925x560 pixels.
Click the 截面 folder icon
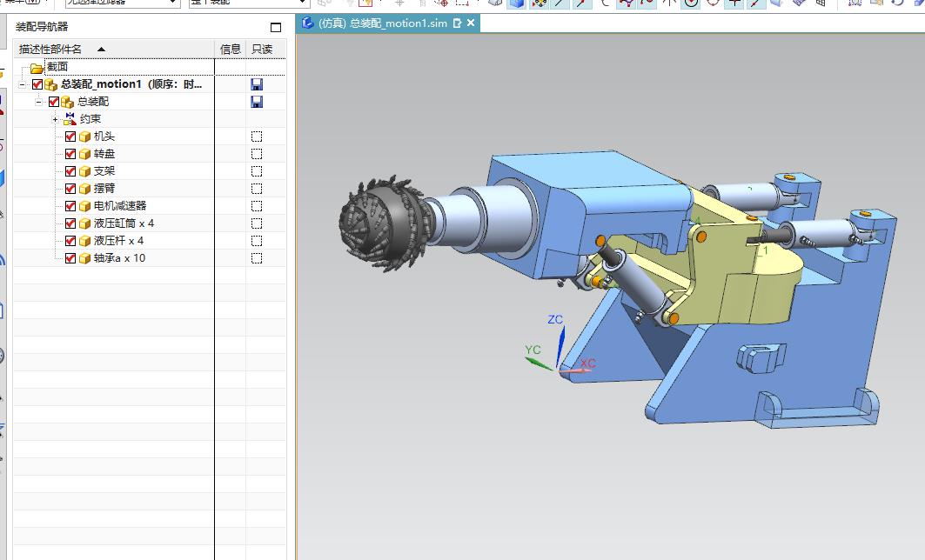(x=37, y=68)
